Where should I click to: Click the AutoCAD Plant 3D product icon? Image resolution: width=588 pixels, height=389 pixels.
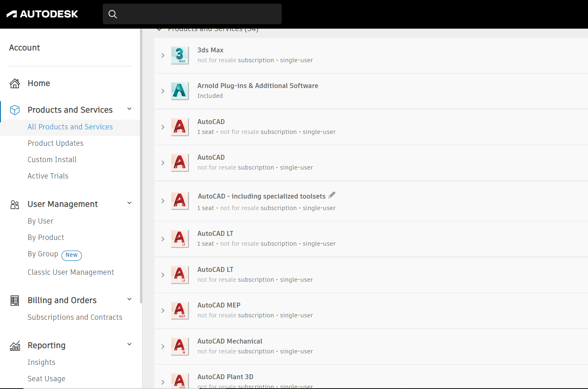point(180,381)
